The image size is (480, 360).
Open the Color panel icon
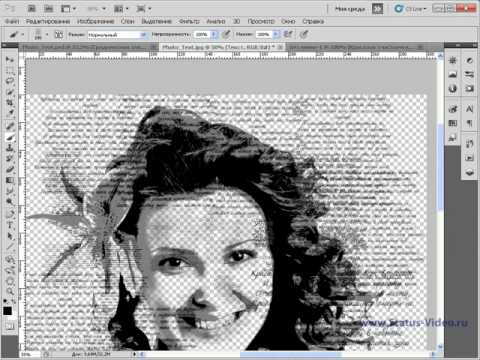pos(452,109)
